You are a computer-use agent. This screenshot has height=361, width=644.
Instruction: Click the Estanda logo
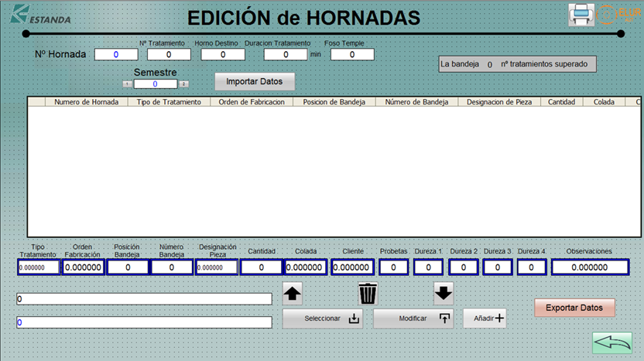(x=43, y=15)
